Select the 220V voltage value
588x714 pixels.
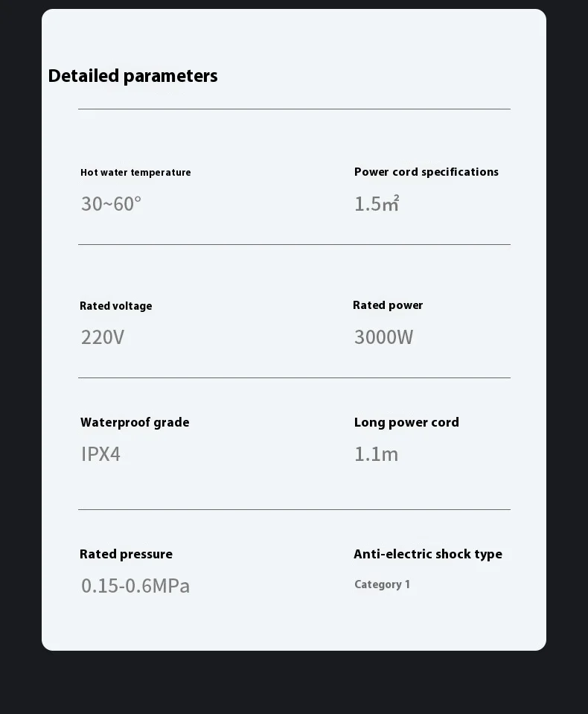[x=103, y=337]
